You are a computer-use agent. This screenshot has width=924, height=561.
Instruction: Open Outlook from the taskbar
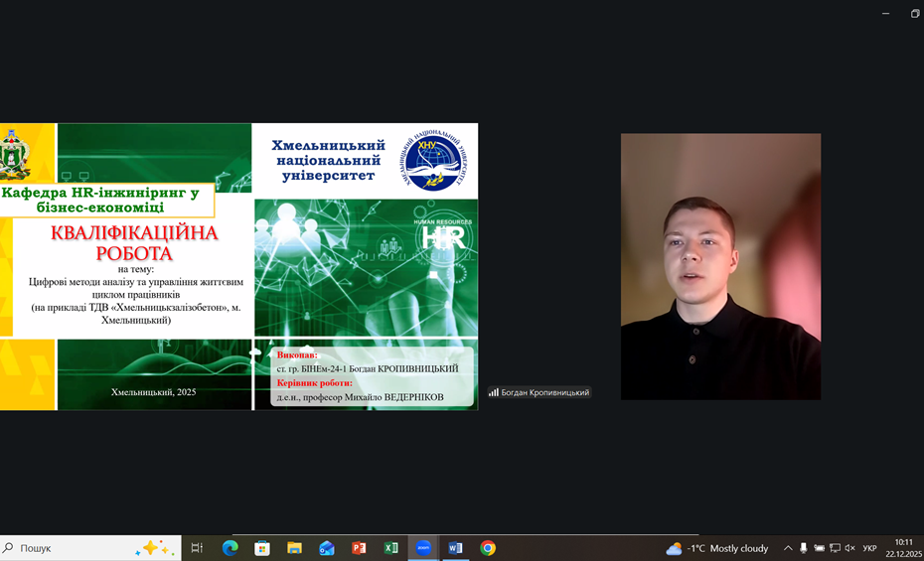pyautogui.click(x=327, y=548)
